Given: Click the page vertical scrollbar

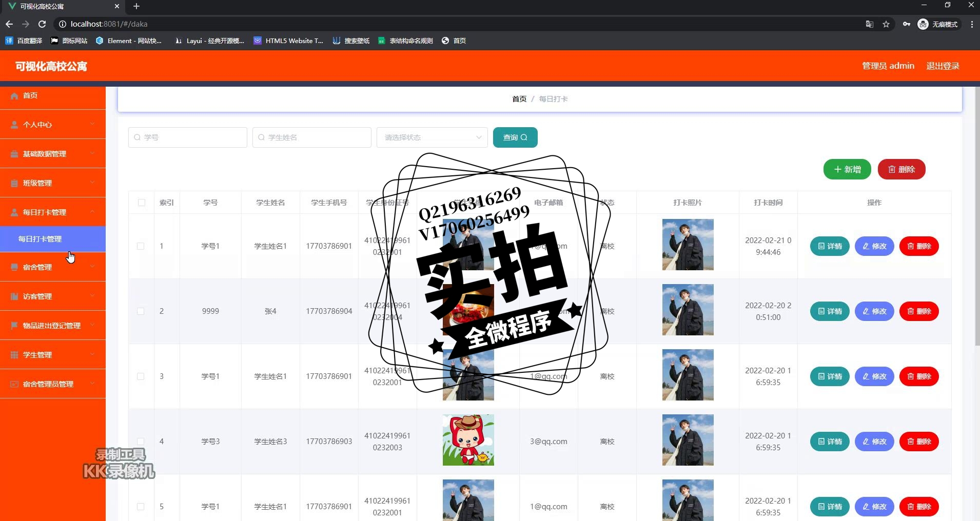Looking at the screenshot, I should tap(976, 215).
